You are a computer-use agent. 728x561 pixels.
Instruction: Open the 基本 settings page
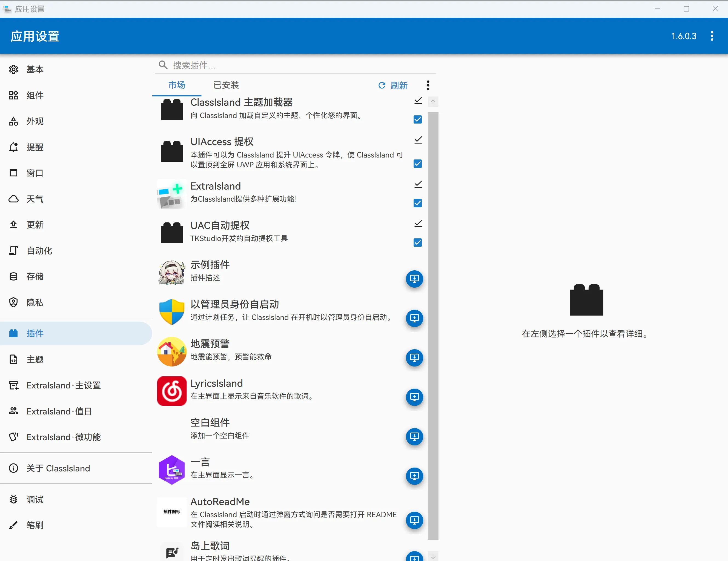pos(76,69)
